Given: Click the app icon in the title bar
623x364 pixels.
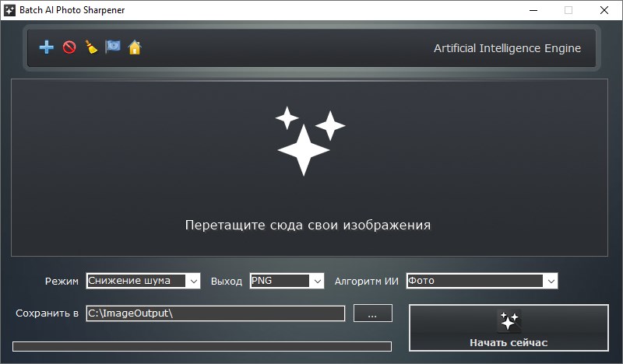Looking at the screenshot, I should click(x=9, y=10).
